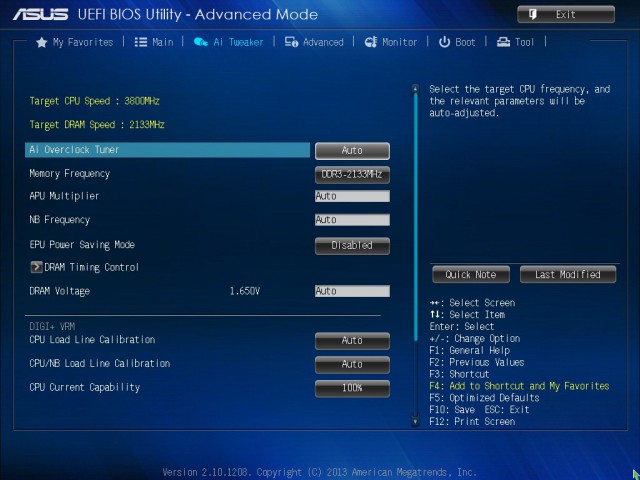Click scrollbar down arrow
This screenshot has height=480, width=640.
tap(415, 421)
